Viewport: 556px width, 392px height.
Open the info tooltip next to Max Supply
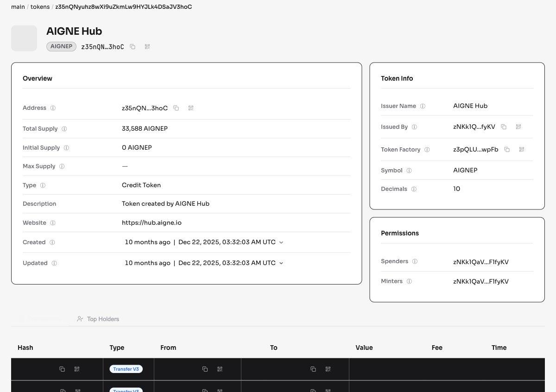[62, 166]
